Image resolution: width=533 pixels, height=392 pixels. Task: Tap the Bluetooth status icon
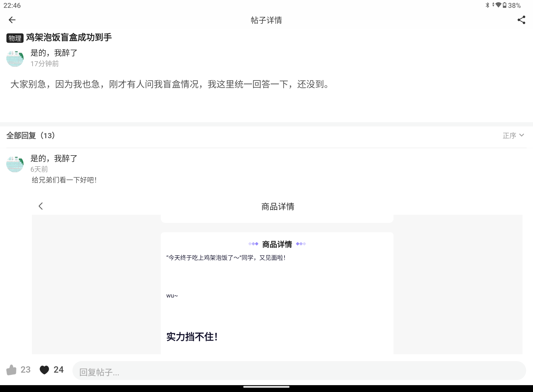[487, 5]
